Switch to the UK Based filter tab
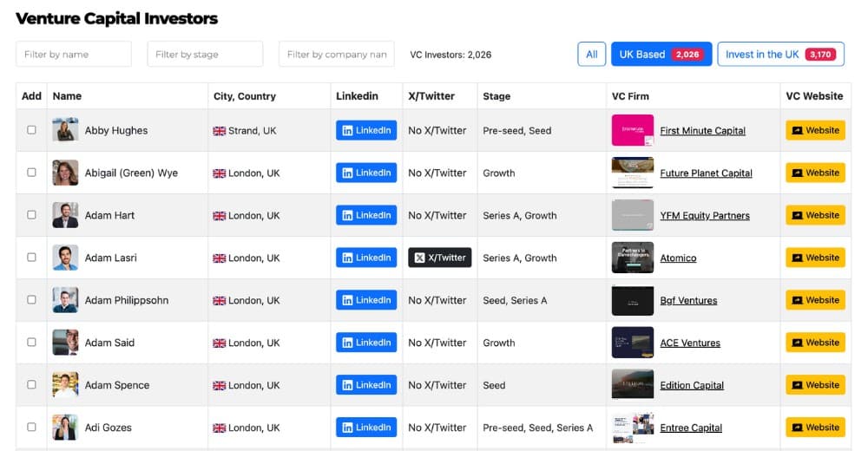Viewport: 868px width, 451px height. [661, 54]
